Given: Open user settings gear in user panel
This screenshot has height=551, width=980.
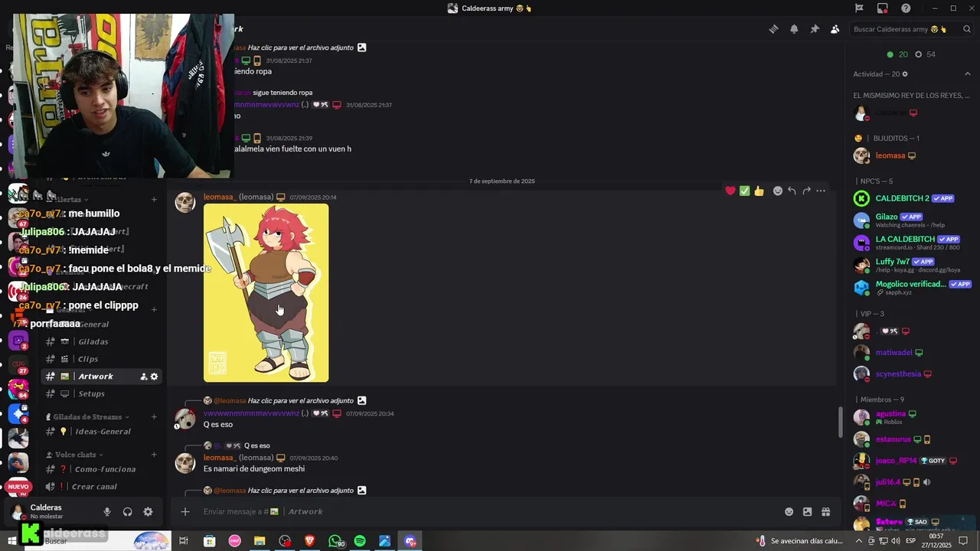Looking at the screenshot, I should 148,512.
